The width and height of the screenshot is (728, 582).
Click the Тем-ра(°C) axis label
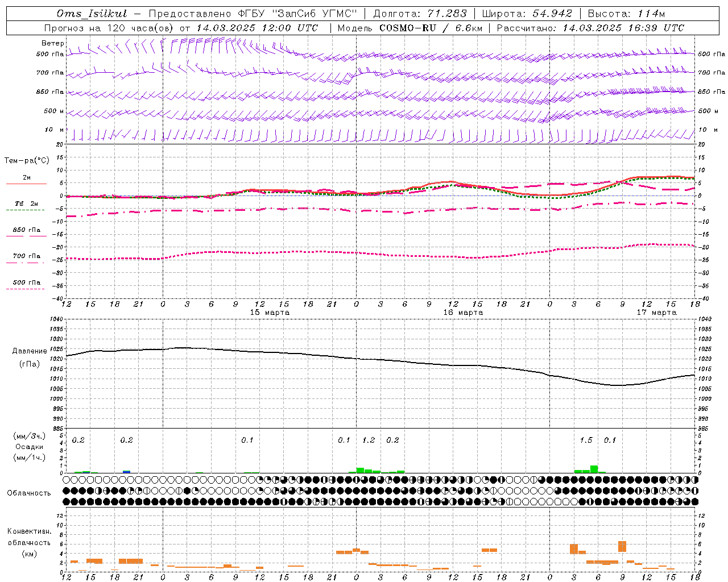point(27,161)
